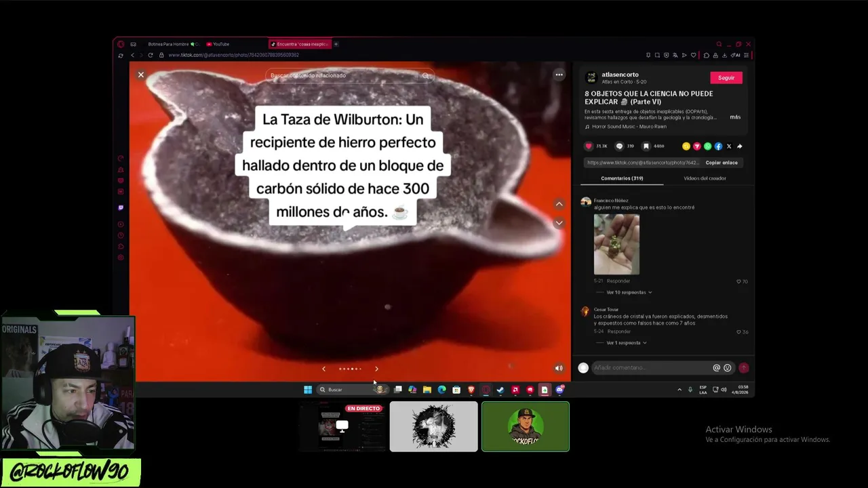Image resolution: width=868 pixels, height=488 pixels.
Task: Share post to X
Action: (x=729, y=146)
